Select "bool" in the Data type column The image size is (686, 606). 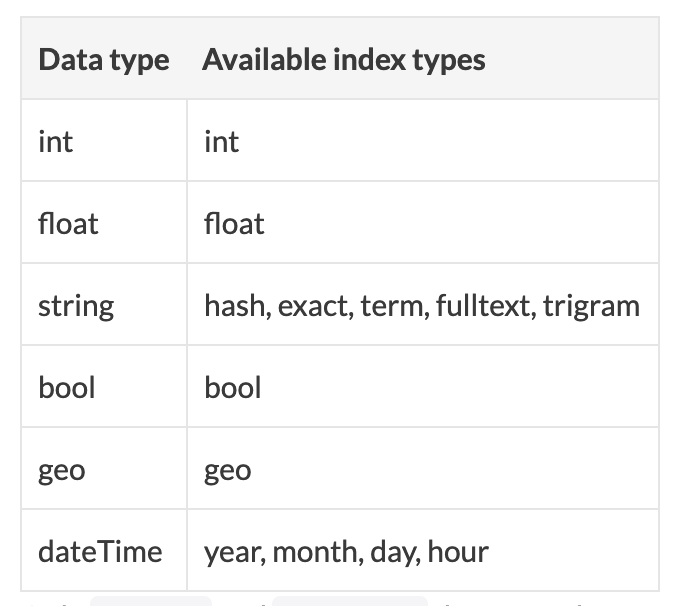(x=66, y=387)
